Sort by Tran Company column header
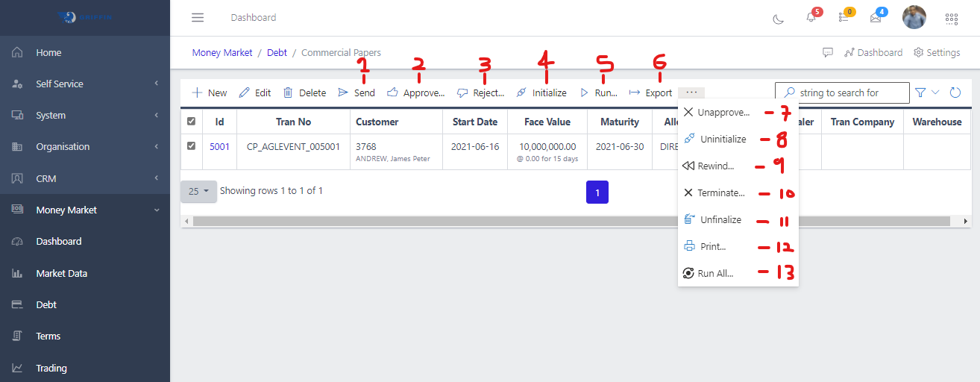Screen dimensions: 980x382 click(862, 122)
